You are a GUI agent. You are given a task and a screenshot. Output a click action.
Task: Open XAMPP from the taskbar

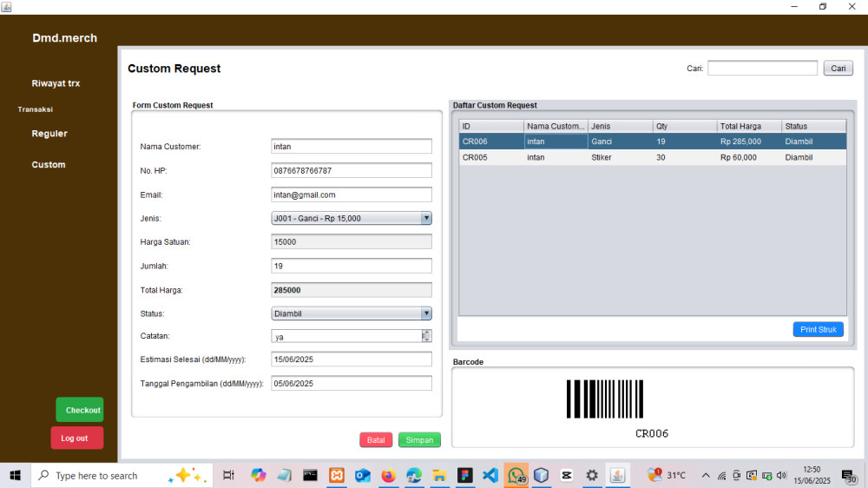337,475
